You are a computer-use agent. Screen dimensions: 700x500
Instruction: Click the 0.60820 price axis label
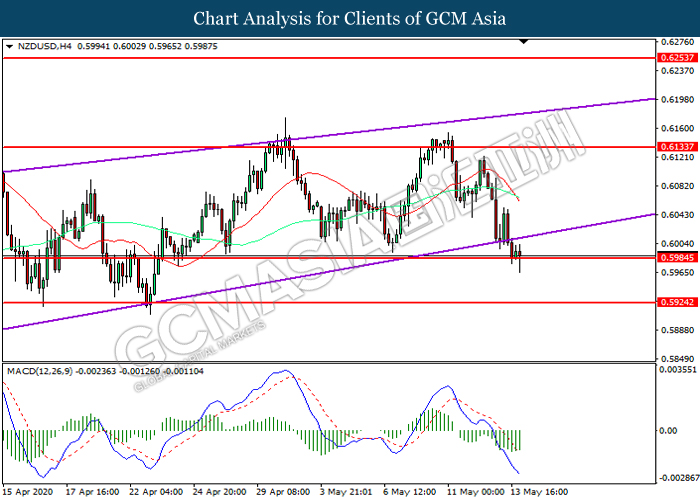point(678,186)
